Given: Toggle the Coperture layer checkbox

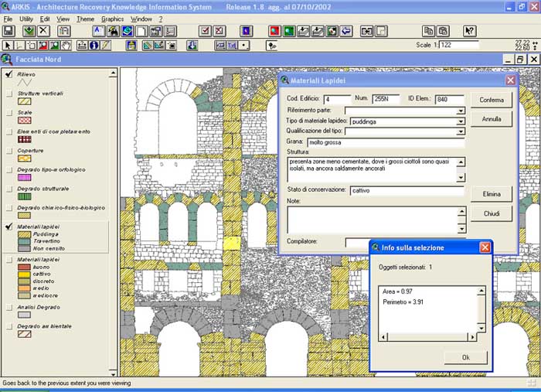Looking at the screenshot, I should coord(9,151).
